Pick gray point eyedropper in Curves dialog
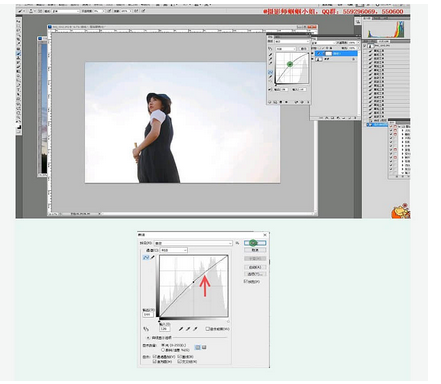Screen dimensions: 441x384 point(188,329)
